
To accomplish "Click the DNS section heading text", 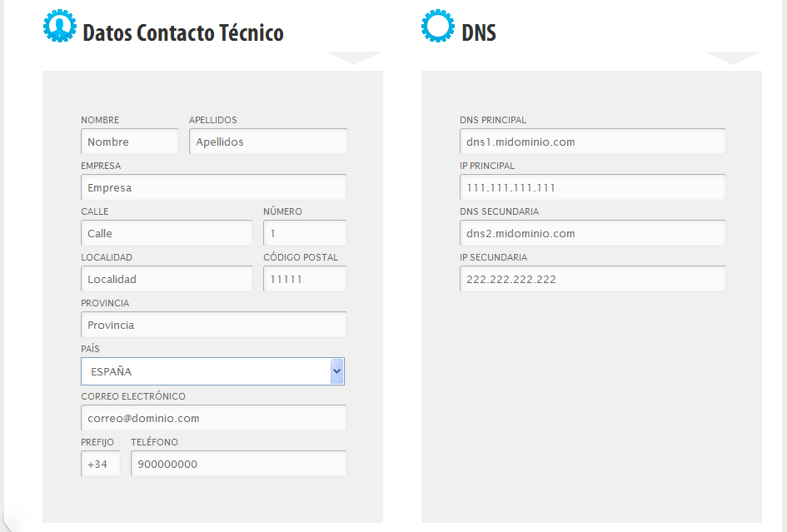I will tap(479, 33).
